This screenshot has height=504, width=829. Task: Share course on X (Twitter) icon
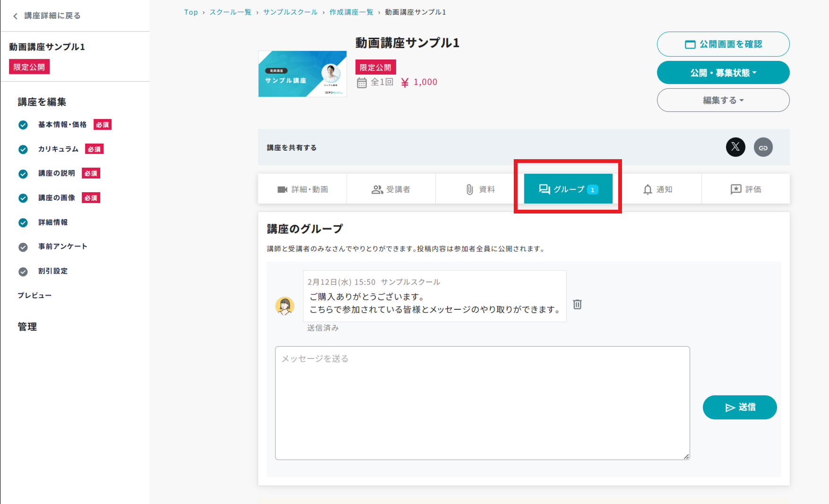(x=735, y=147)
